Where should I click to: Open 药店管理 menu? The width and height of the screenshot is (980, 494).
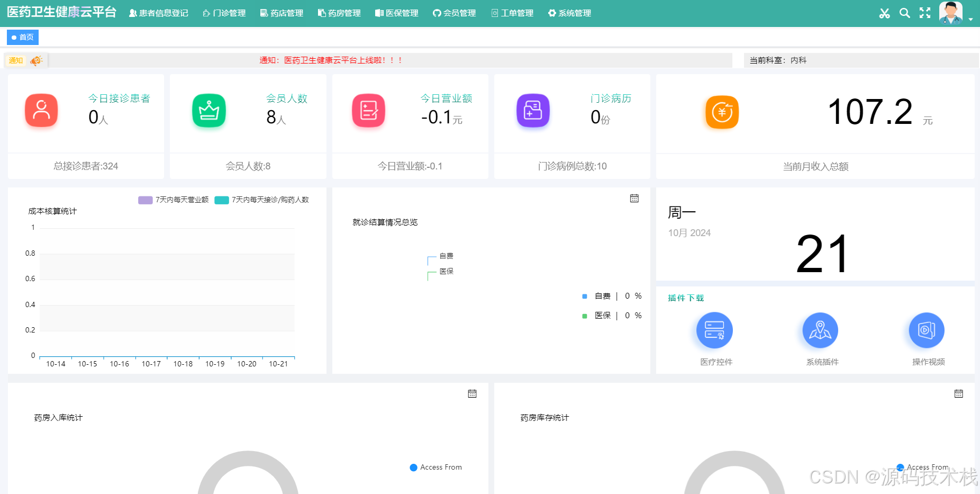click(282, 13)
